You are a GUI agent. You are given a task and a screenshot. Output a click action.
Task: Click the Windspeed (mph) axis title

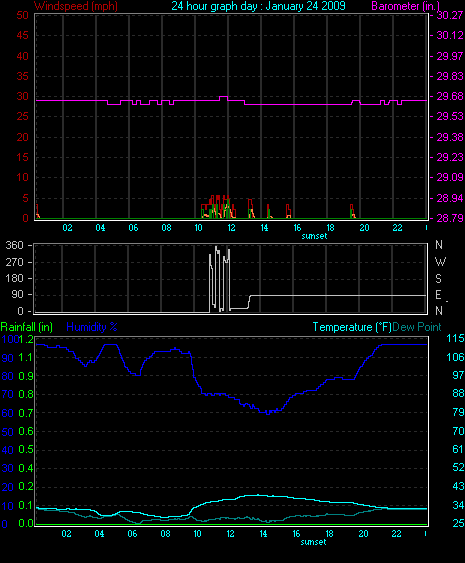(x=76, y=6)
